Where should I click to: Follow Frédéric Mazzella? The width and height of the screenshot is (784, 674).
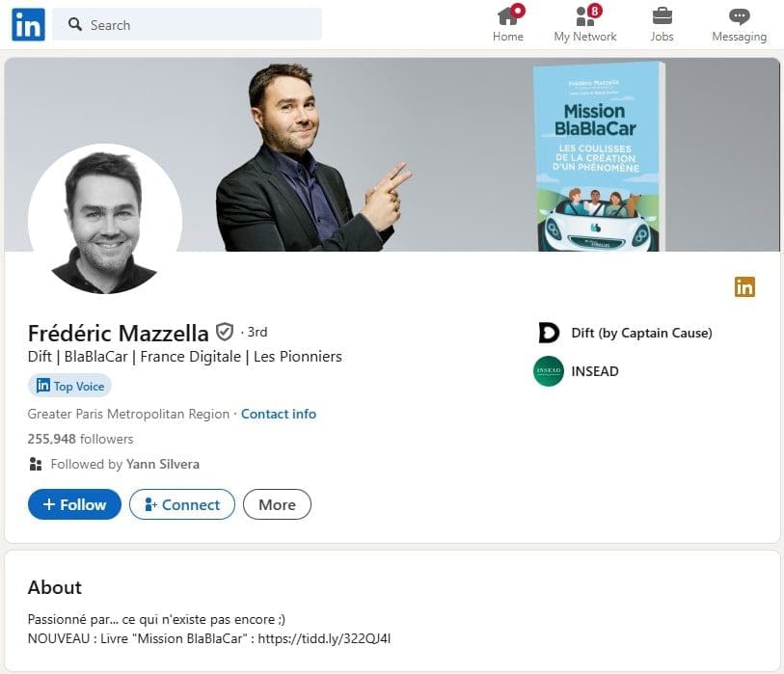pyautogui.click(x=74, y=504)
